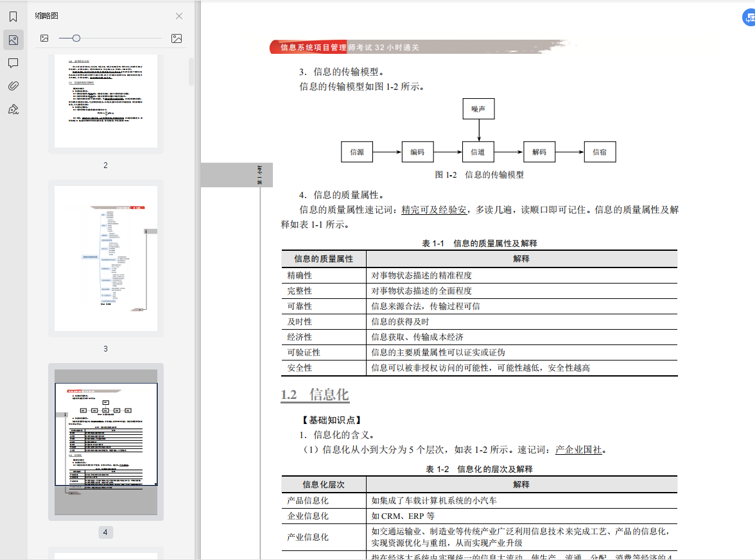The height and width of the screenshot is (560, 755).
Task: Click the 信道 box in the diagram
Action: [478, 151]
